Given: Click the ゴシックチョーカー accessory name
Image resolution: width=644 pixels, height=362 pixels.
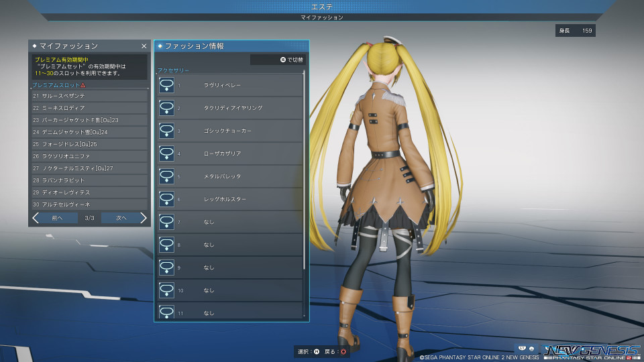Looking at the screenshot, I should pyautogui.click(x=227, y=131).
